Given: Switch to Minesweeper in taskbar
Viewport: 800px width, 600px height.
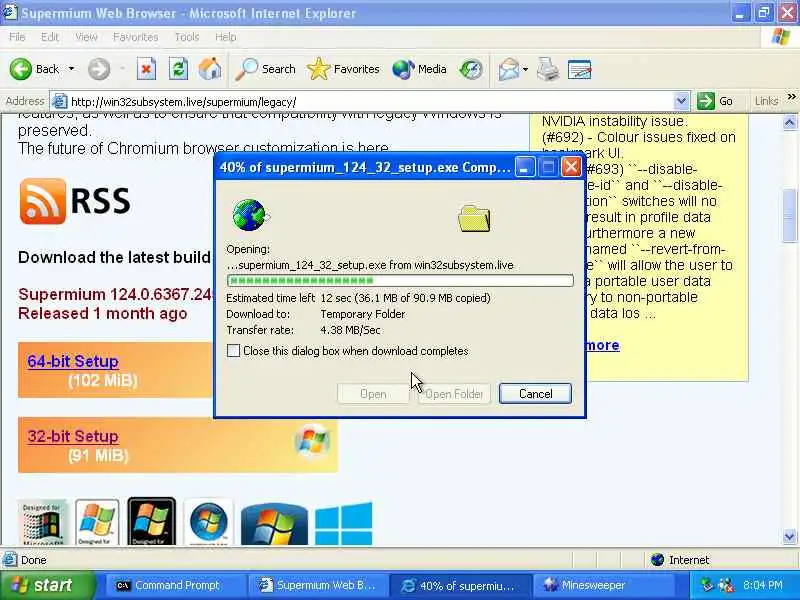Looking at the screenshot, I should pyautogui.click(x=602, y=585).
